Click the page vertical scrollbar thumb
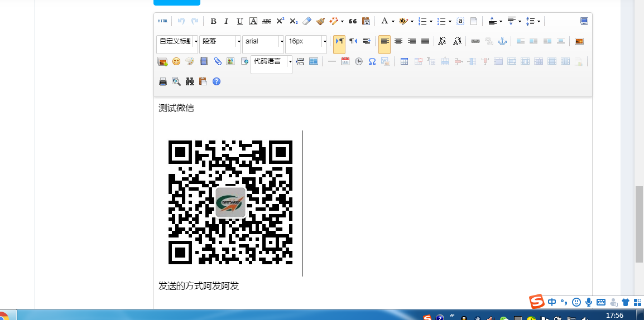The image size is (644, 320). pyautogui.click(x=639, y=224)
